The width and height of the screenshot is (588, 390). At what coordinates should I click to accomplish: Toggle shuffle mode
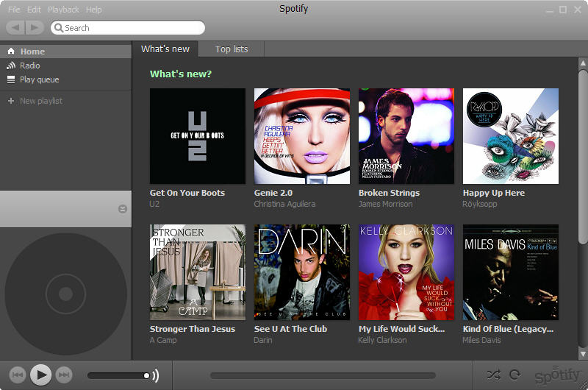pos(493,375)
